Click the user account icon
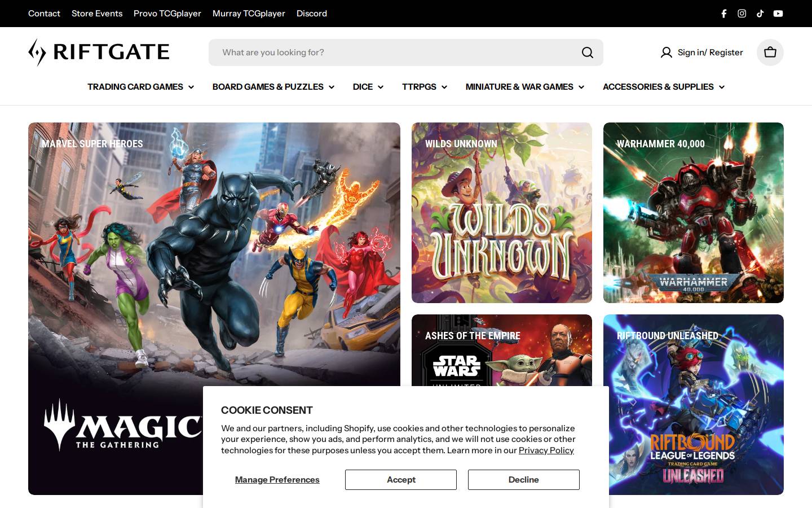 [667, 52]
